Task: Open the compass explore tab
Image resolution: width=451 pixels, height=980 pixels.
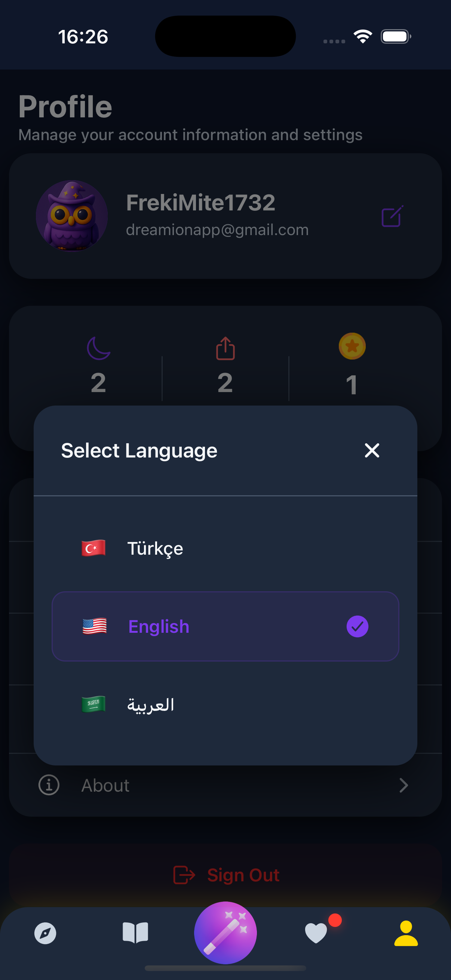Action: coord(45,933)
